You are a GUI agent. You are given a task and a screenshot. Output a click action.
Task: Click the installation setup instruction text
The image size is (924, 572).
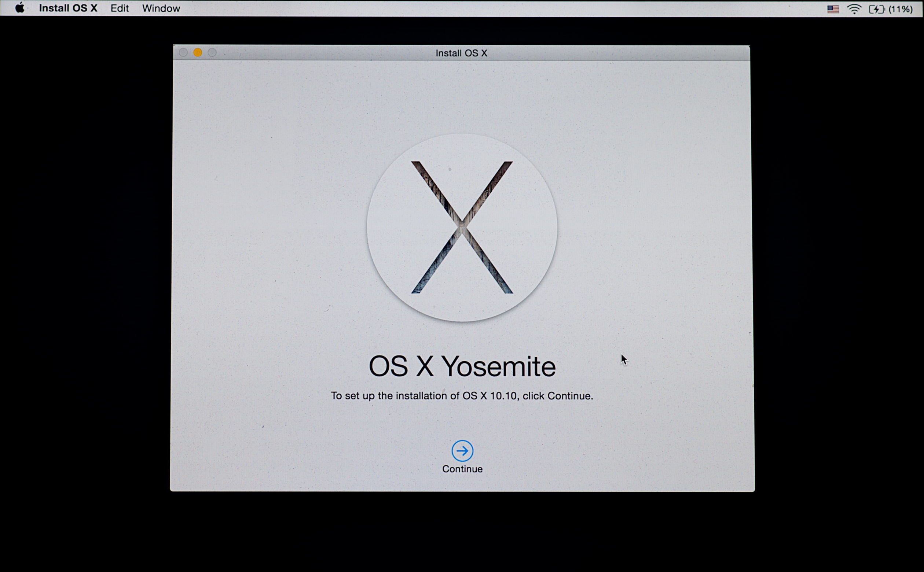(462, 396)
